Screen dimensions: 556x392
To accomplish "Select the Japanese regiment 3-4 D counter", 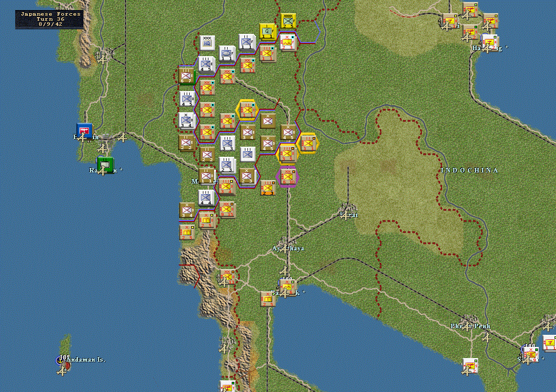I will click(226, 187).
